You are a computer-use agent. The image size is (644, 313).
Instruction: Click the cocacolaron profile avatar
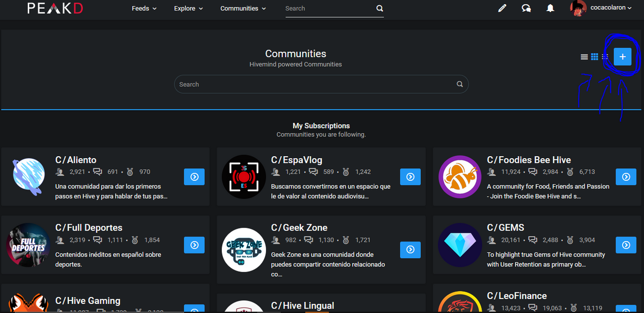(579, 8)
